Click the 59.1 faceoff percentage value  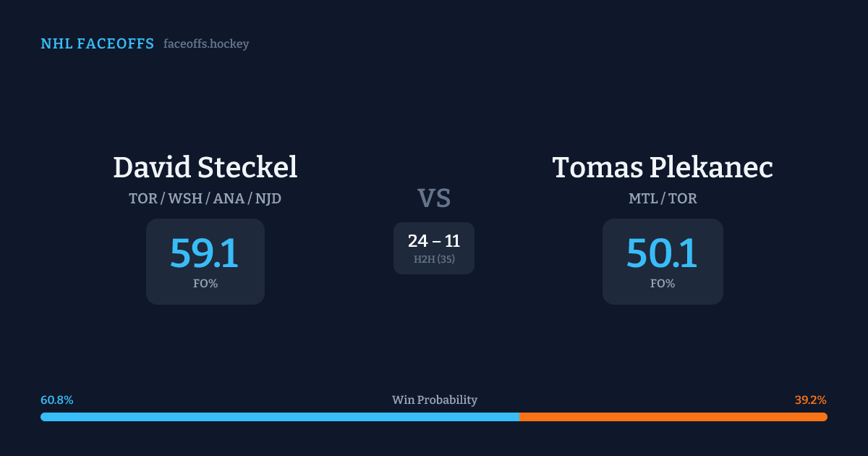tap(205, 253)
